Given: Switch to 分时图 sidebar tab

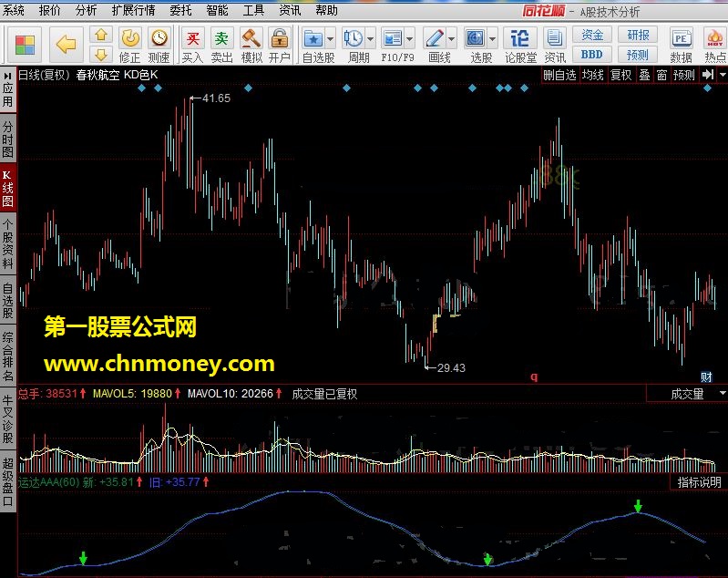Looking at the screenshot, I should pyautogui.click(x=8, y=139).
